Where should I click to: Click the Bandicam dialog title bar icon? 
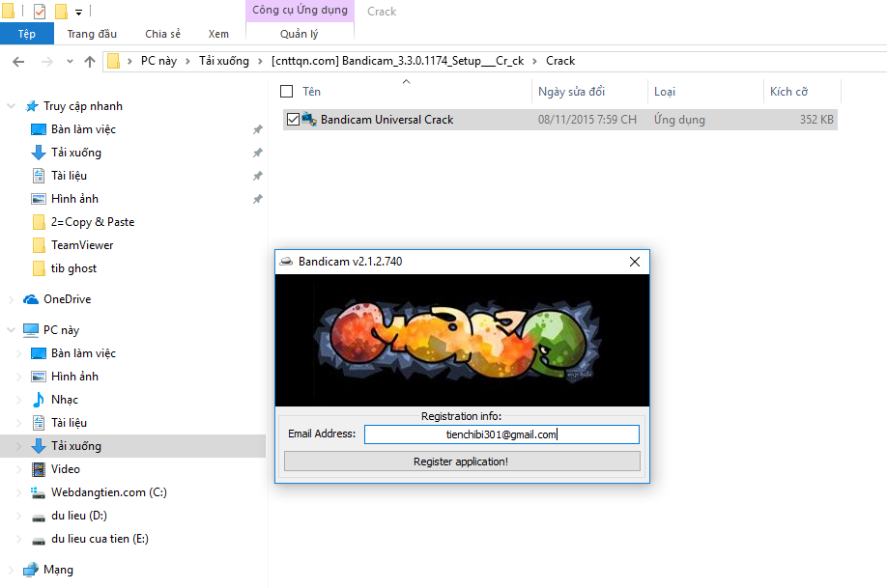click(286, 262)
